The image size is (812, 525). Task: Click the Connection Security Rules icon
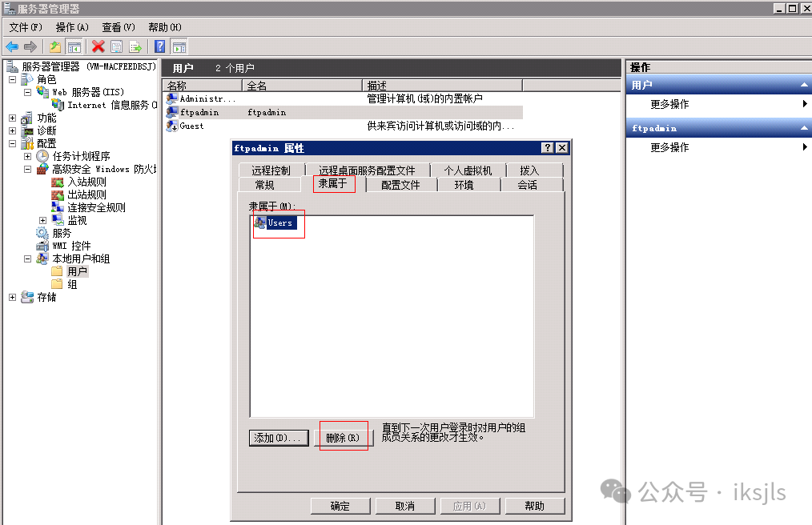[x=58, y=207]
